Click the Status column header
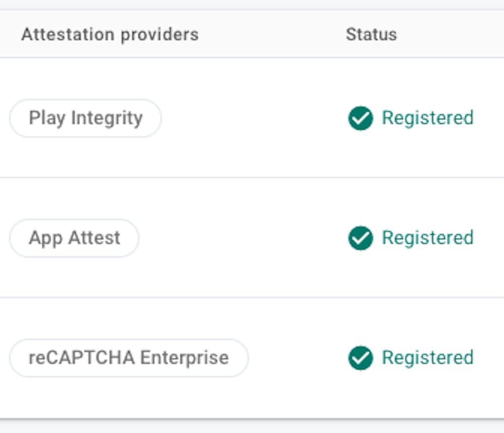 pos(371,35)
